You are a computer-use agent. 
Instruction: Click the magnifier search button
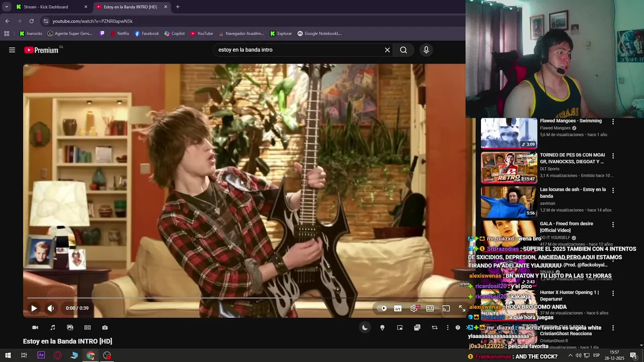[404, 50]
